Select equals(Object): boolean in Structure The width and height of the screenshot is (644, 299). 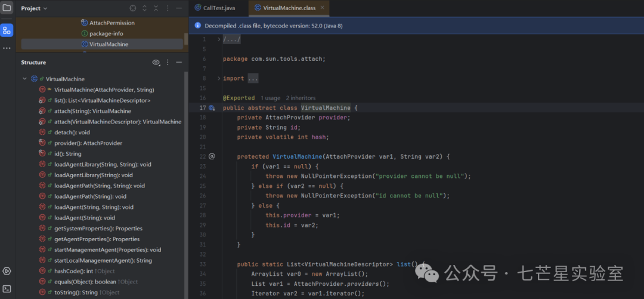click(95, 282)
